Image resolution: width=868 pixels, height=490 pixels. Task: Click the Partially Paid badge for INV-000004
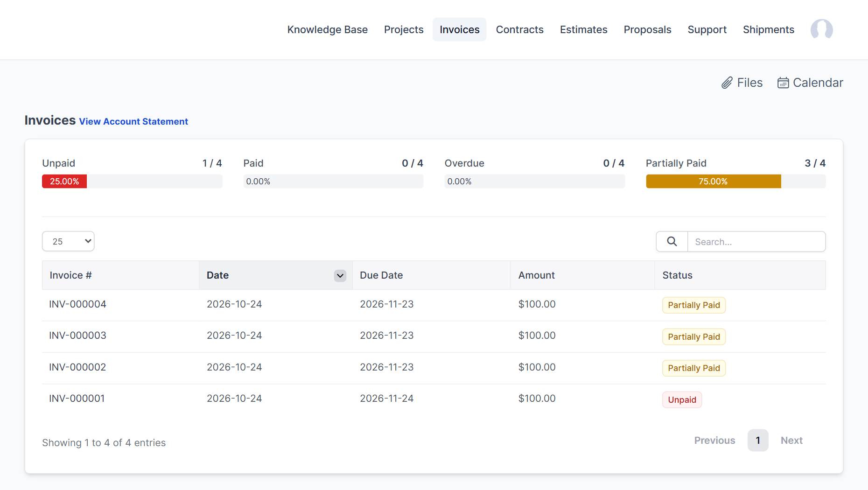(694, 305)
